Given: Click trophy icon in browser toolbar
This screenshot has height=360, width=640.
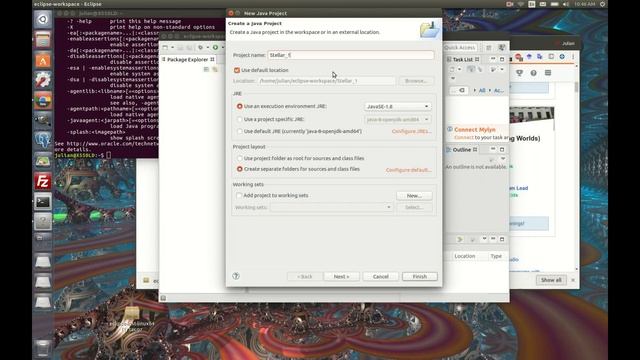Looking at the screenshot, I should (x=519, y=73).
